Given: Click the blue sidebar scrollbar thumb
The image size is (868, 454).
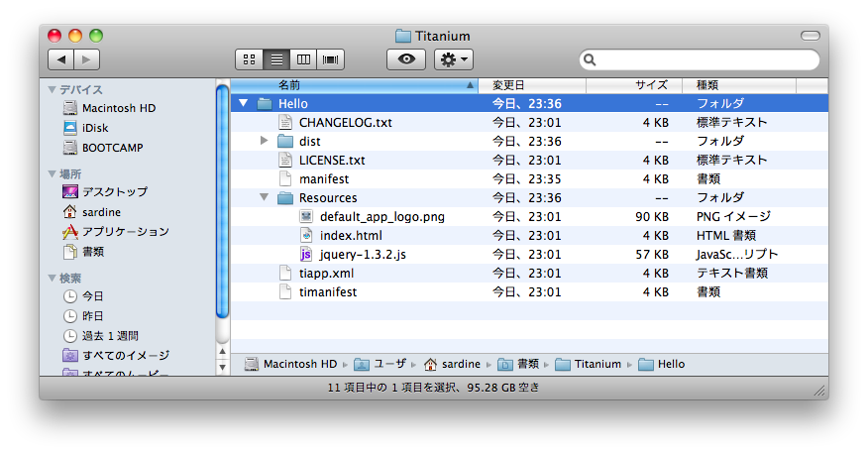Looking at the screenshot, I should pos(223,201).
